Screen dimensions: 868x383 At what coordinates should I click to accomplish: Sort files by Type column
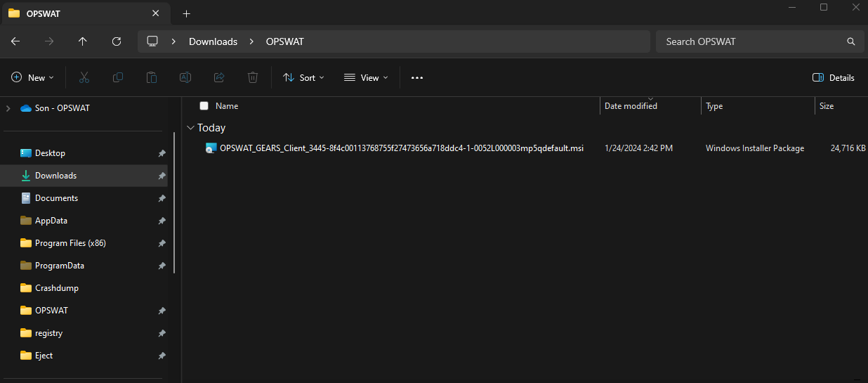coord(714,106)
